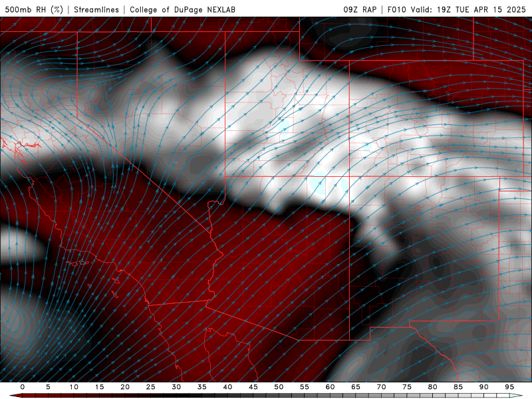Click the "Streamlines" label in the header

point(96,9)
